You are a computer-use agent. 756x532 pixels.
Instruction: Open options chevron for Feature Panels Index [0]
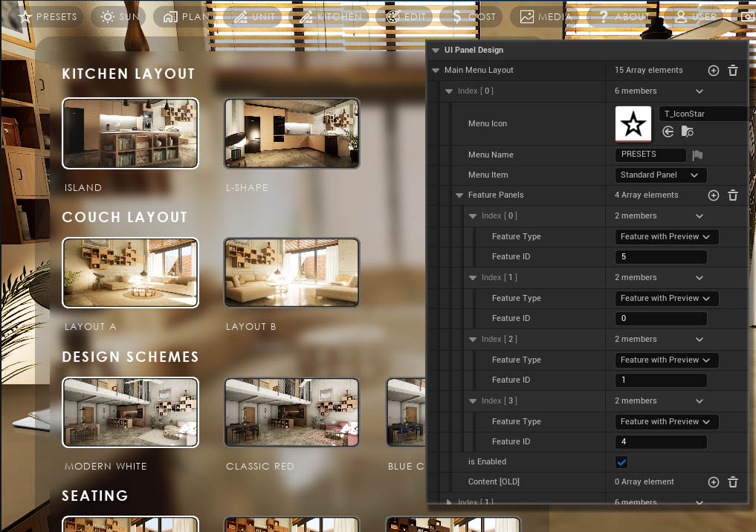pos(700,216)
